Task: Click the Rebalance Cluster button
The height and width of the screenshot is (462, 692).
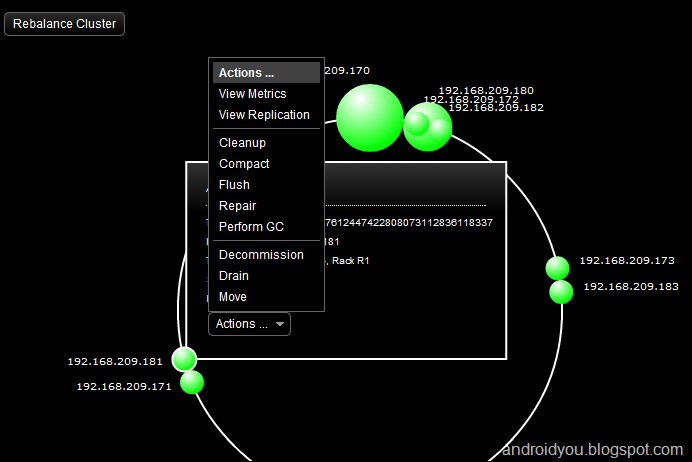Action: pyautogui.click(x=64, y=24)
